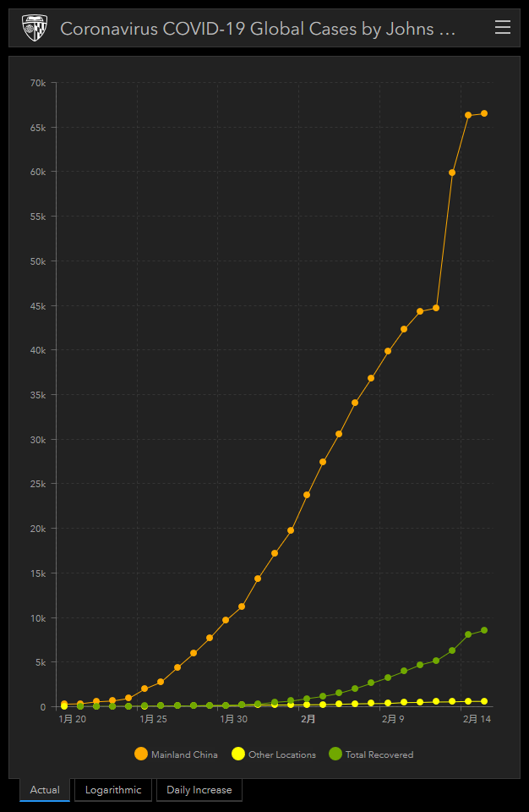Click the 20k y-axis label
This screenshot has width=529, height=812.
tap(38, 529)
